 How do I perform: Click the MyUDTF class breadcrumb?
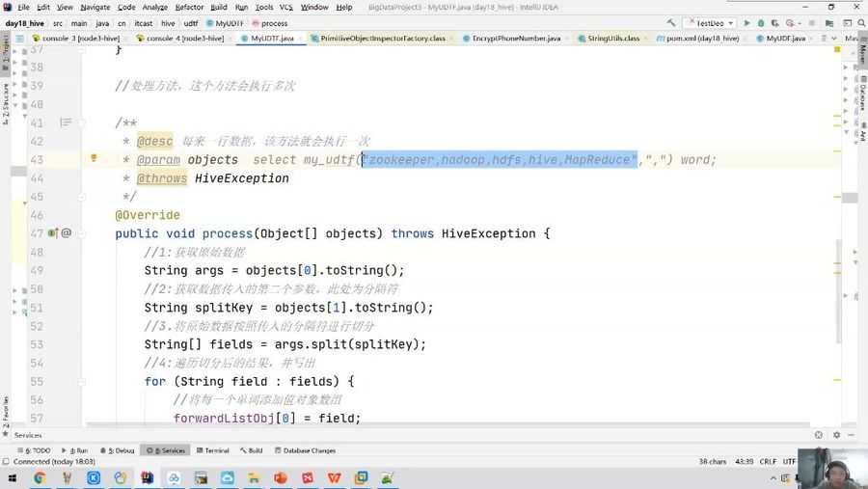[x=225, y=23]
